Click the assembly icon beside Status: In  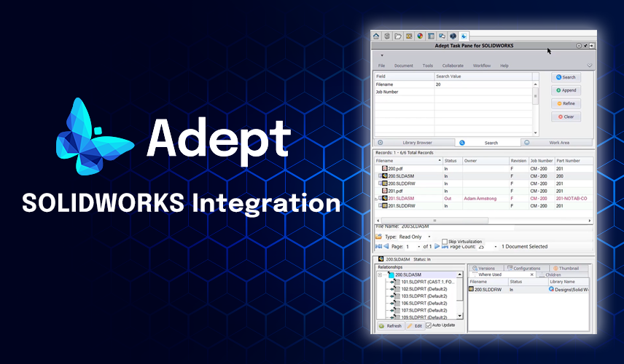coord(381,259)
